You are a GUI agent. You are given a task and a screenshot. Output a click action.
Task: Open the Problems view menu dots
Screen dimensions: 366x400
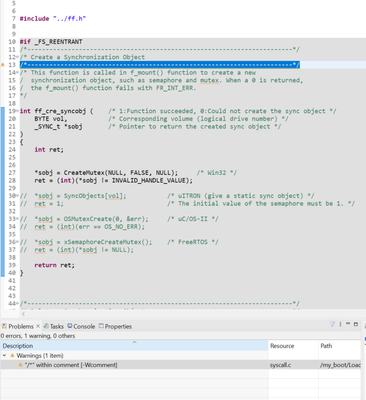pyautogui.click(x=340, y=324)
